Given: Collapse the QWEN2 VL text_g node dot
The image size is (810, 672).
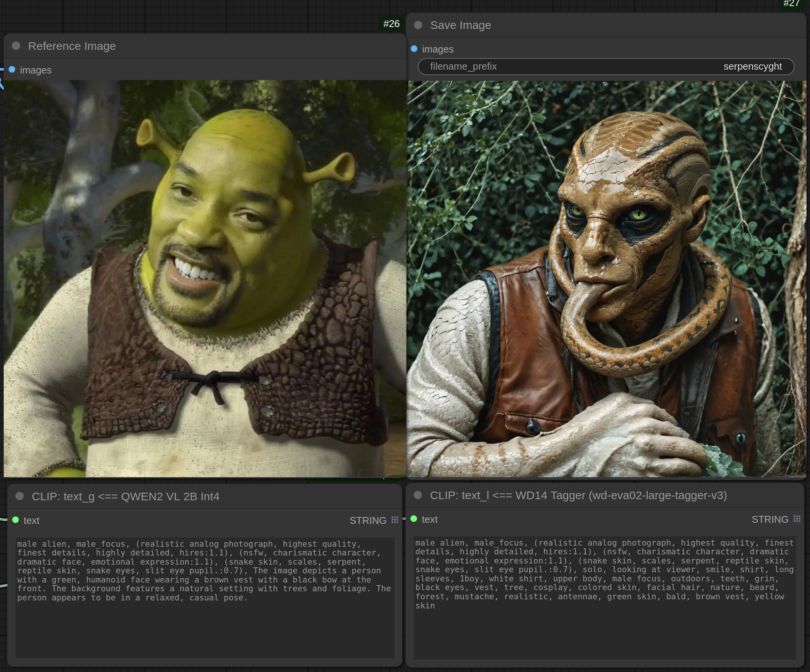Looking at the screenshot, I should point(20,496).
